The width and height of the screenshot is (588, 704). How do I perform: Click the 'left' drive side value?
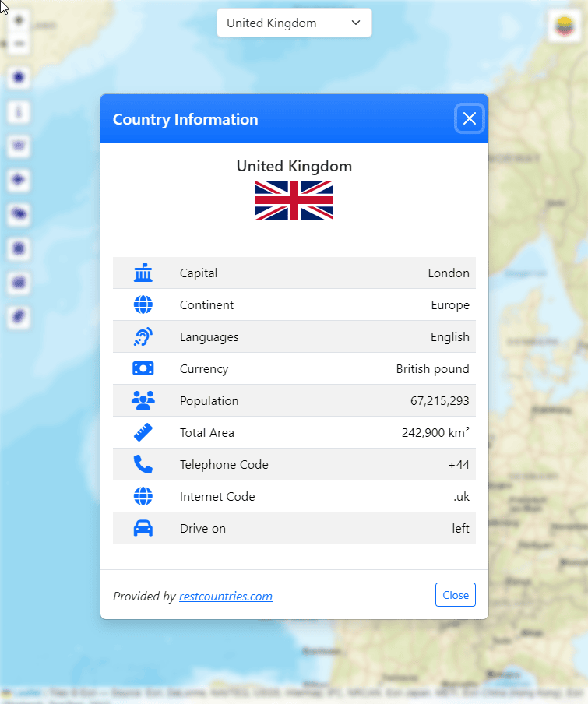click(x=460, y=528)
